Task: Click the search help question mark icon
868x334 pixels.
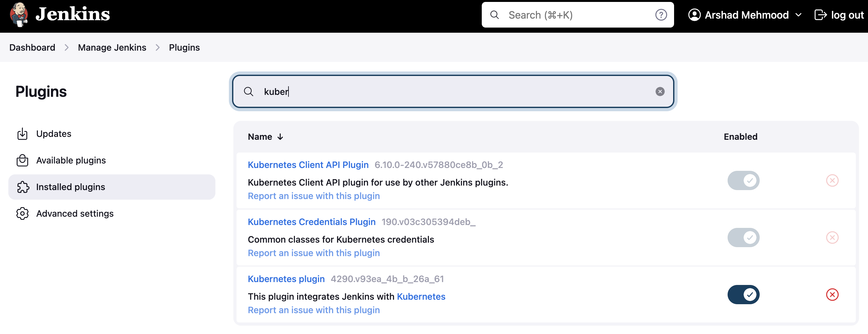Action: pos(661,15)
